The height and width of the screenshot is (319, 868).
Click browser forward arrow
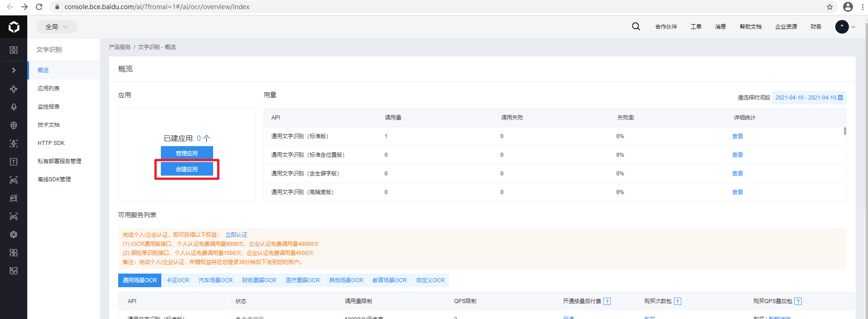pyautogui.click(x=25, y=7)
